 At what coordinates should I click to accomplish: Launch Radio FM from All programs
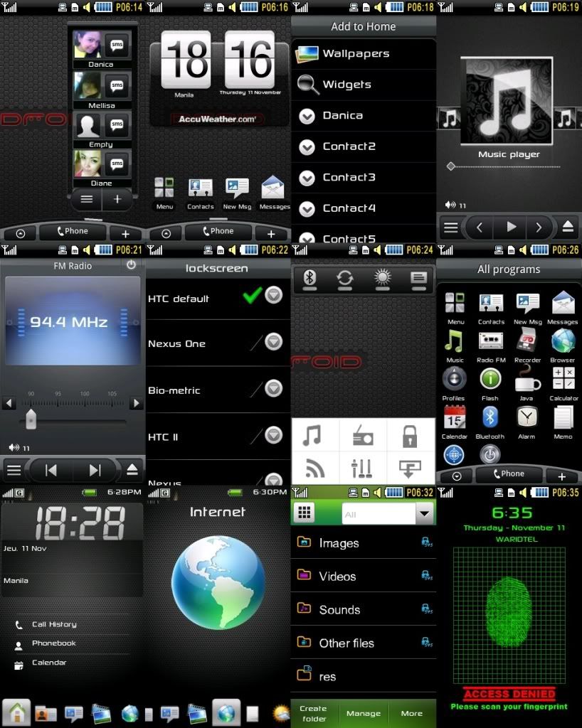[491, 346]
